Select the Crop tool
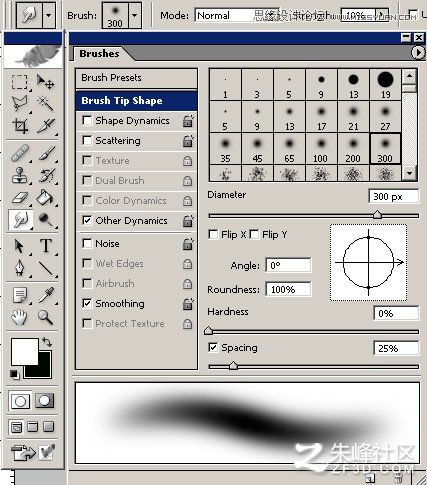The height and width of the screenshot is (485, 427). click(20, 126)
